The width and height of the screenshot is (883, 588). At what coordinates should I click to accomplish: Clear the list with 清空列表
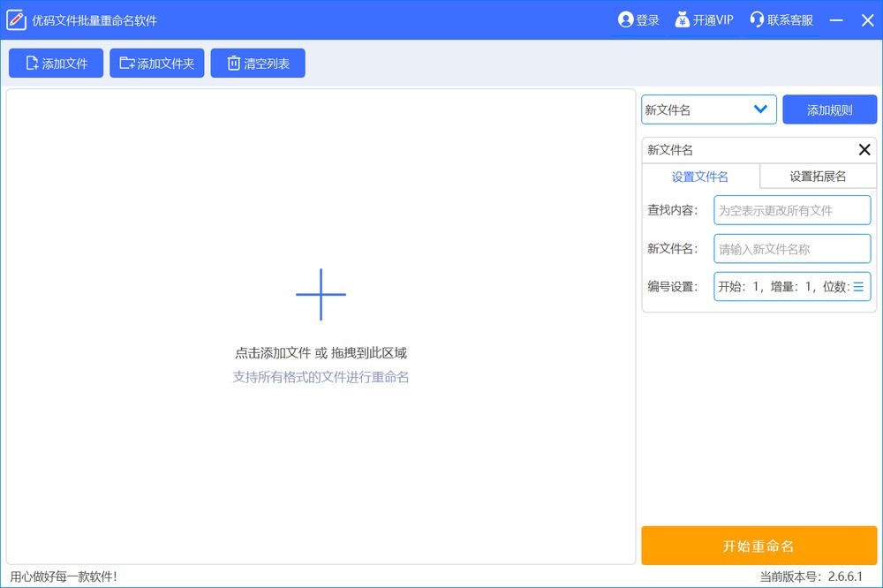point(258,64)
